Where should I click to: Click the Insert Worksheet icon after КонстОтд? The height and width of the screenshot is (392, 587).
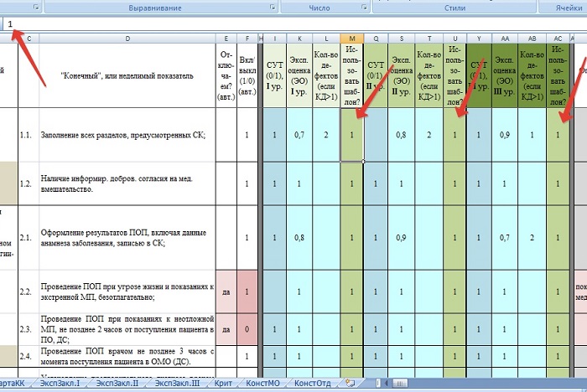[x=350, y=383]
